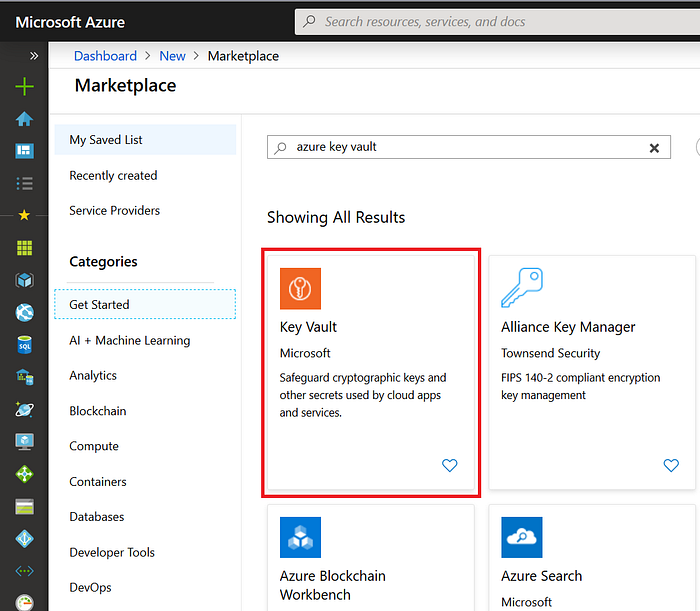Click the Townsend Security publisher text
This screenshot has height=611, width=700.
point(550,353)
